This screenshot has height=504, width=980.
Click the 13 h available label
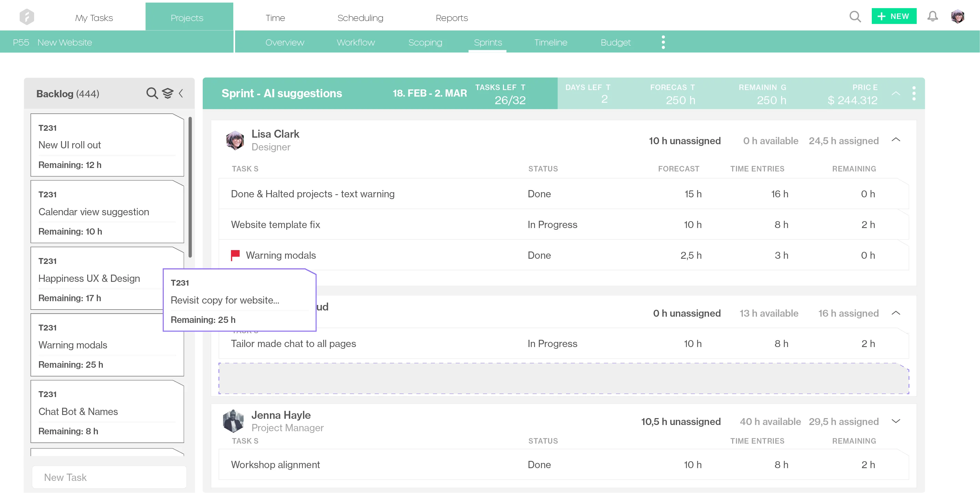(769, 313)
